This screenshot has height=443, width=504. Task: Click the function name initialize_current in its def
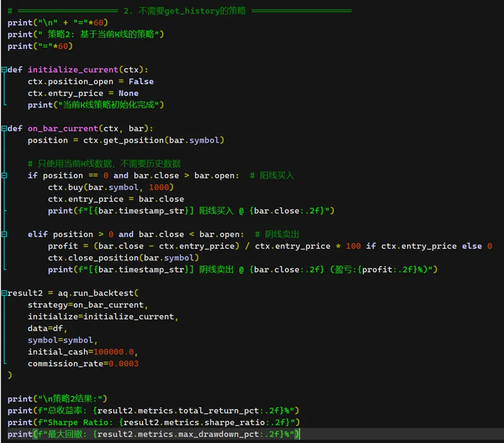tap(73, 69)
